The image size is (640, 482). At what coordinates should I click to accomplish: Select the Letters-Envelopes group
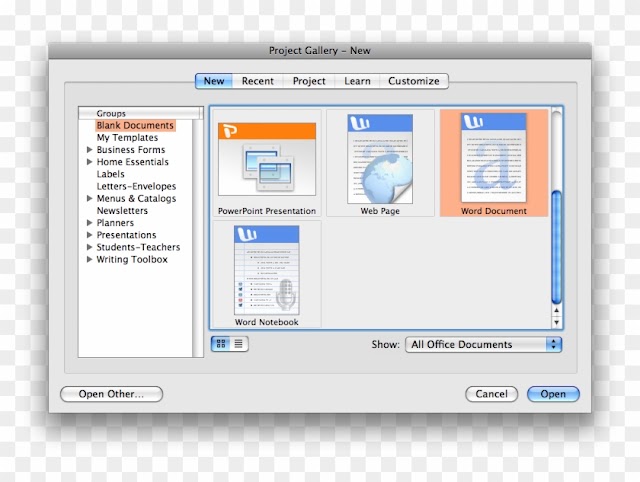136,186
